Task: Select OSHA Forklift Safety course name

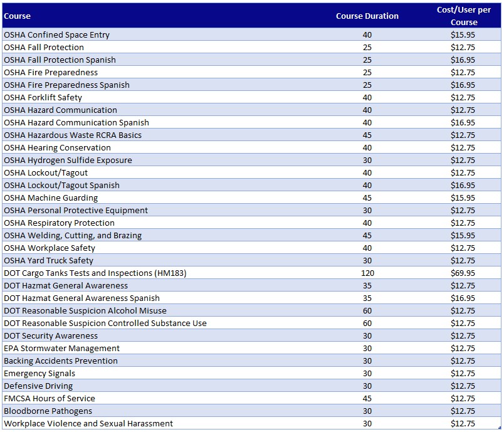Action: [43, 97]
